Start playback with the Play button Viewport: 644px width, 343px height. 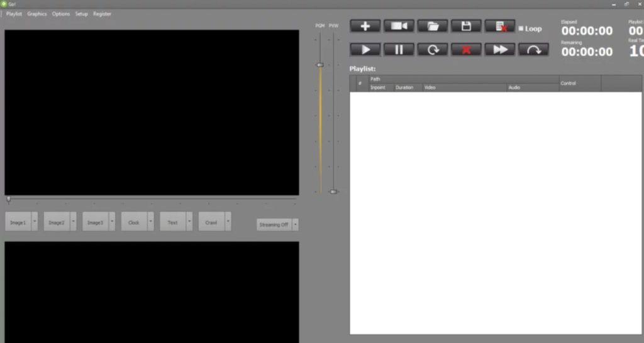pos(365,50)
